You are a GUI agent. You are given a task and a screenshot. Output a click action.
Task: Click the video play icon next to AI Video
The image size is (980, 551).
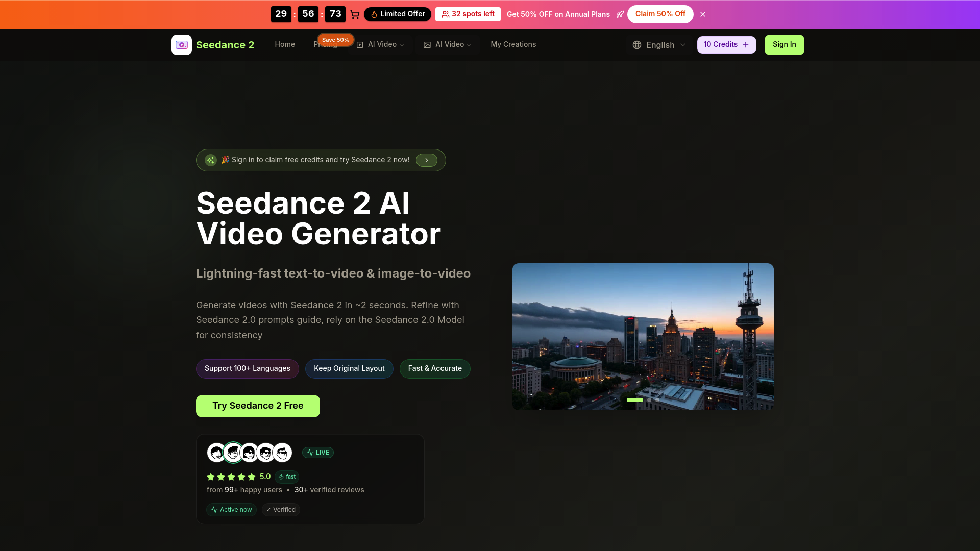coord(360,45)
